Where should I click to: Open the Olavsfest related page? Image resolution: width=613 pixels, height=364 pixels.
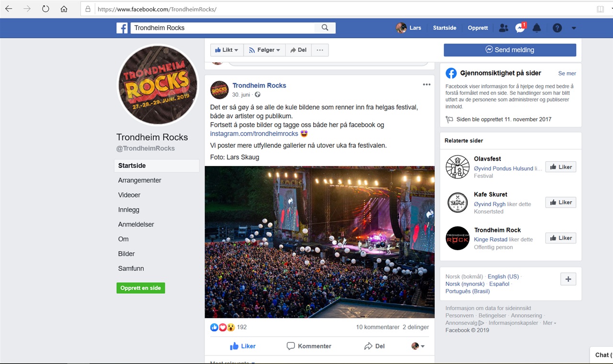point(488,159)
